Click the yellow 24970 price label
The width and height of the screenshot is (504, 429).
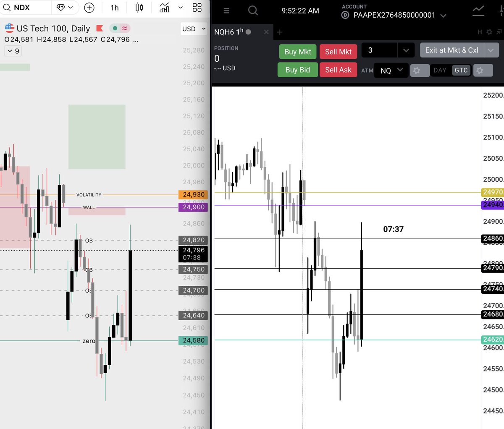pyautogui.click(x=492, y=192)
